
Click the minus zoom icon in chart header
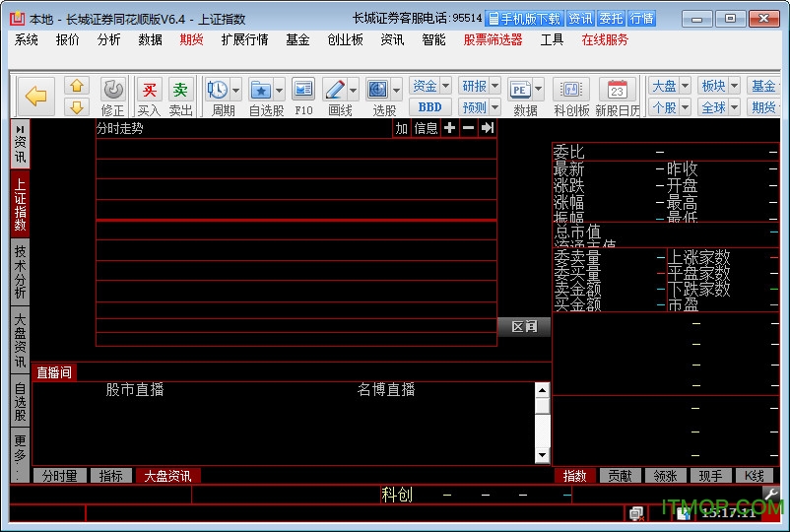pyautogui.click(x=469, y=128)
